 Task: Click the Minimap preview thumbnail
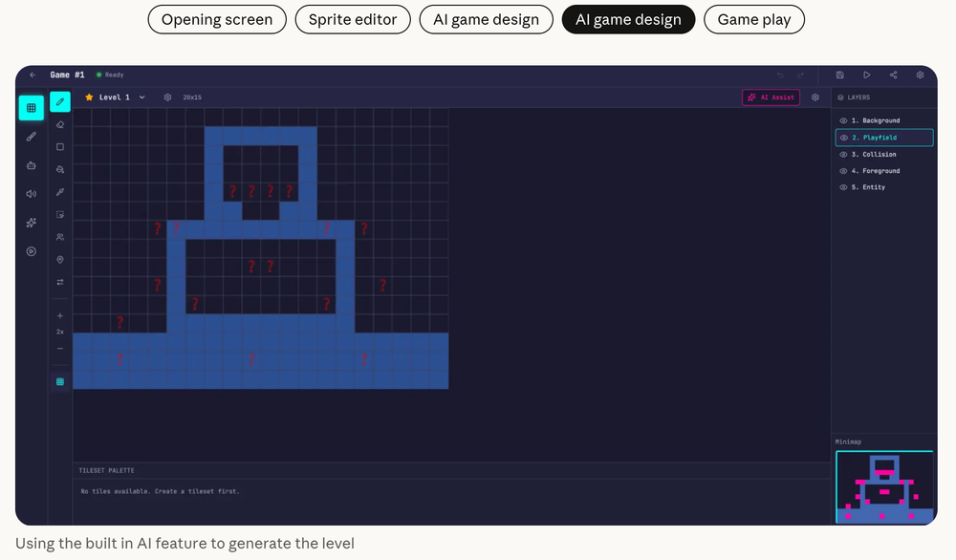[884, 487]
